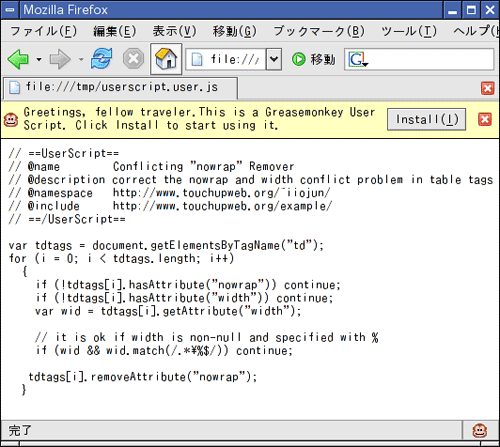Reload the page with the refresh icon

click(102, 59)
